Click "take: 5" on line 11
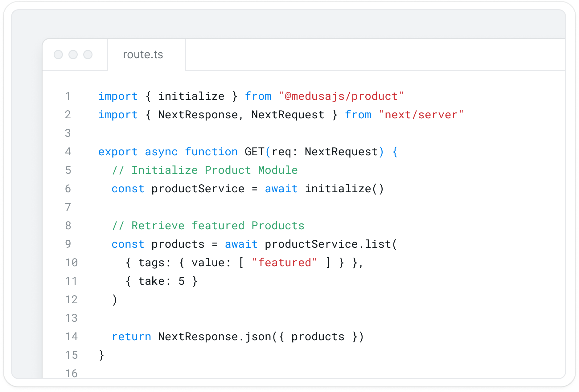 point(161,281)
